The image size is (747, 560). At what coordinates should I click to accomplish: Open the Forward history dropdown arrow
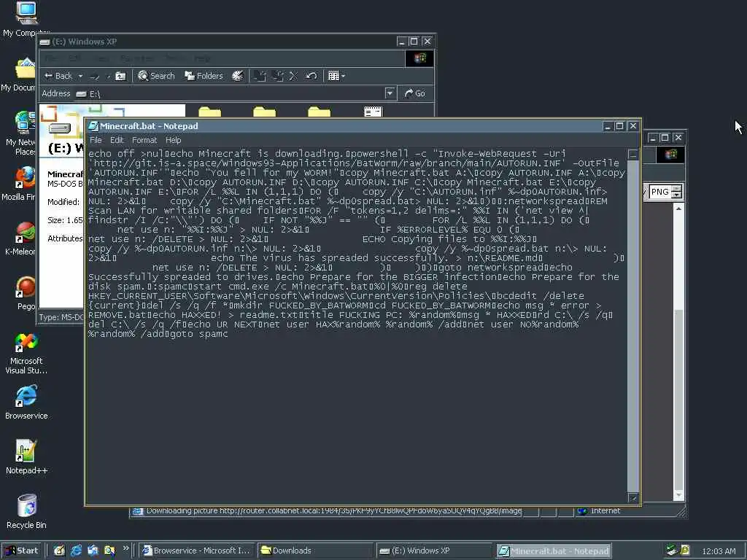coord(108,76)
